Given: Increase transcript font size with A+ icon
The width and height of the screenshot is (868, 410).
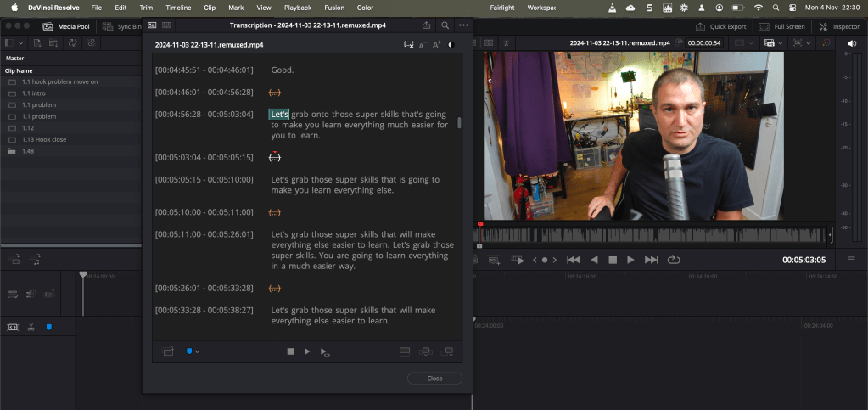Looking at the screenshot, I should pyautogui.click(x=437, y=45).
